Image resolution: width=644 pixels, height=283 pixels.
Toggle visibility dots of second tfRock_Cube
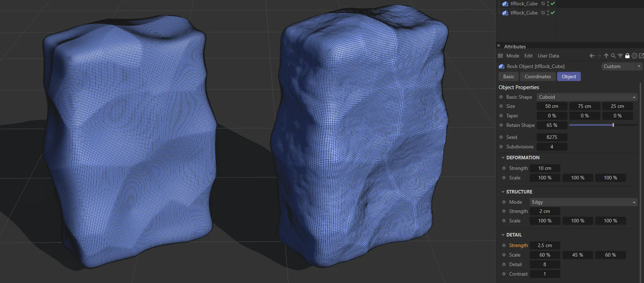point(548,13)
